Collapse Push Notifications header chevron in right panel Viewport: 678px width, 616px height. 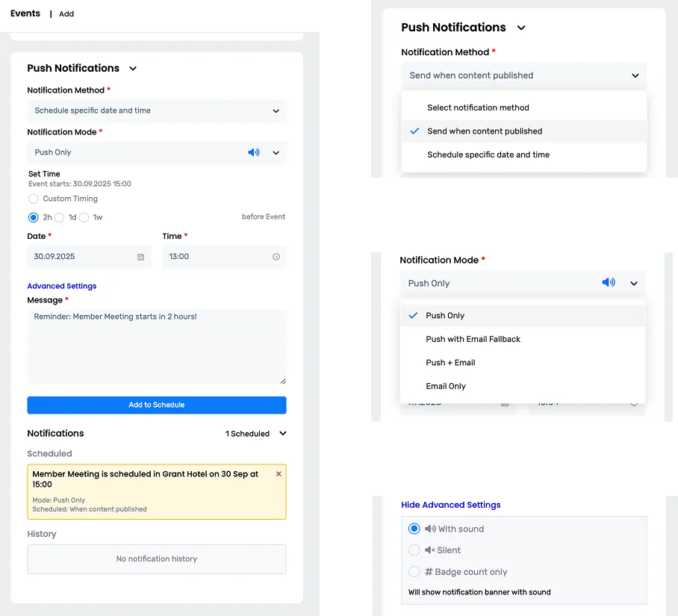pos(521,28)
